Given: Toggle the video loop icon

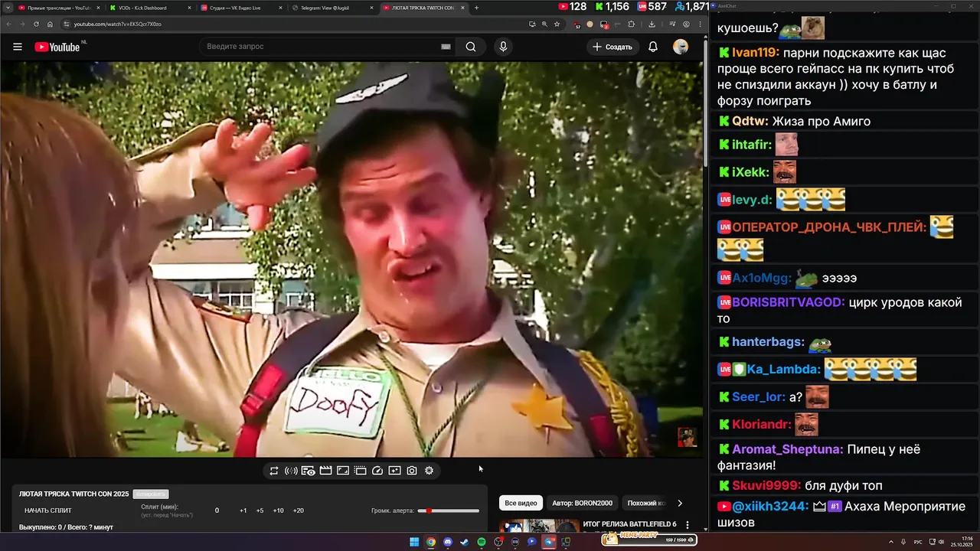Looking at the screenshot, I should pos(273,471).
